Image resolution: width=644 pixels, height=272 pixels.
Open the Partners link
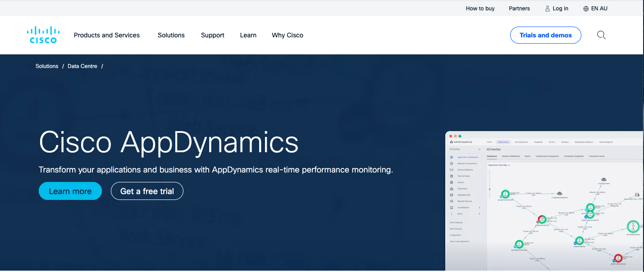click(x=519, y=9)
